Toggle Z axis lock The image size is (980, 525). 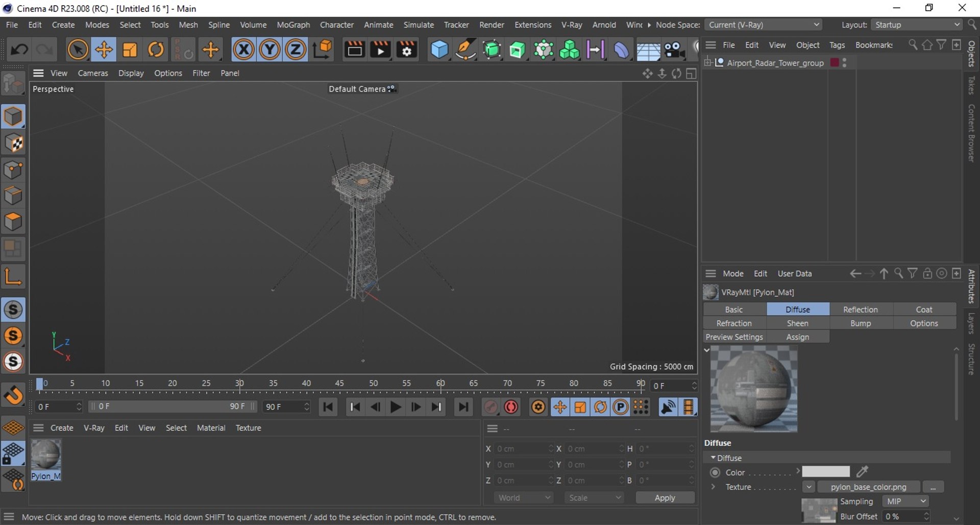(295, 50)
